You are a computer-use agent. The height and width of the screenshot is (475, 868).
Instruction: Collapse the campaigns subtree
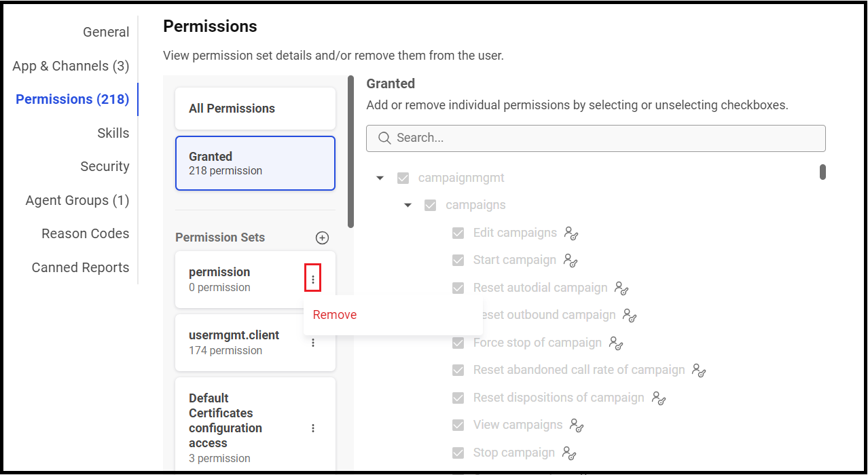(408, 205)
